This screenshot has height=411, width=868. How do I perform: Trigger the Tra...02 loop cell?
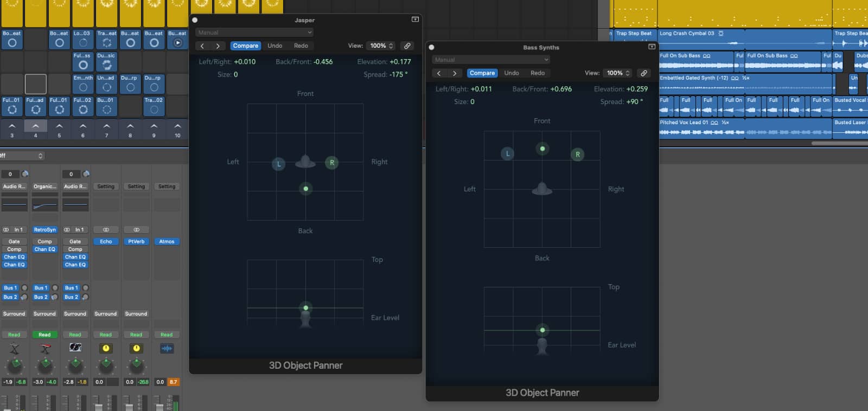(154, 106)
